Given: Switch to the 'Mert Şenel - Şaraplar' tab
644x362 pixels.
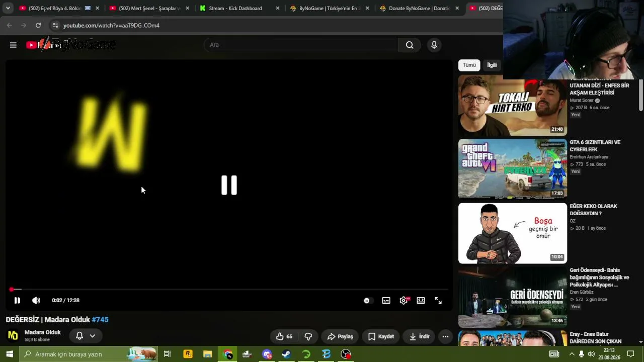Looking at the screenshot, I should coord(148,8).
